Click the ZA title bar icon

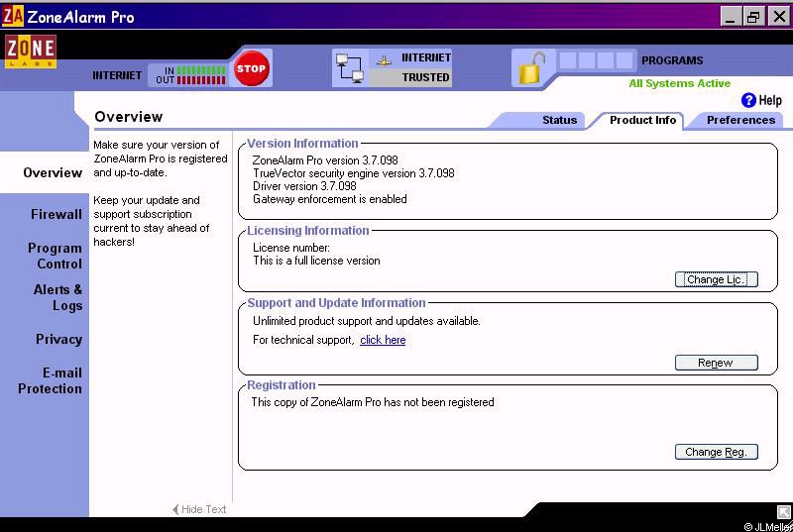point(13,15)
